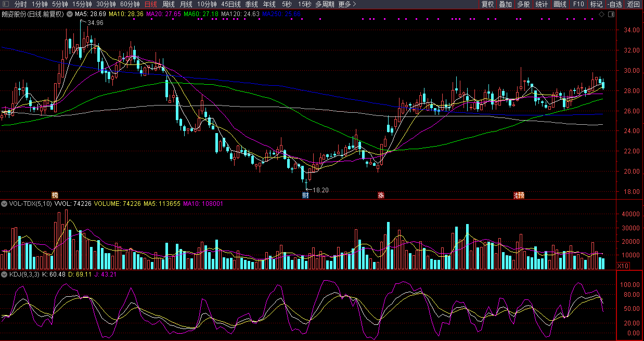Expand the main chart indicator dropdown arrow
This screenshot has height=341, width=644.
pyautogui.click(x=70, y=14)
